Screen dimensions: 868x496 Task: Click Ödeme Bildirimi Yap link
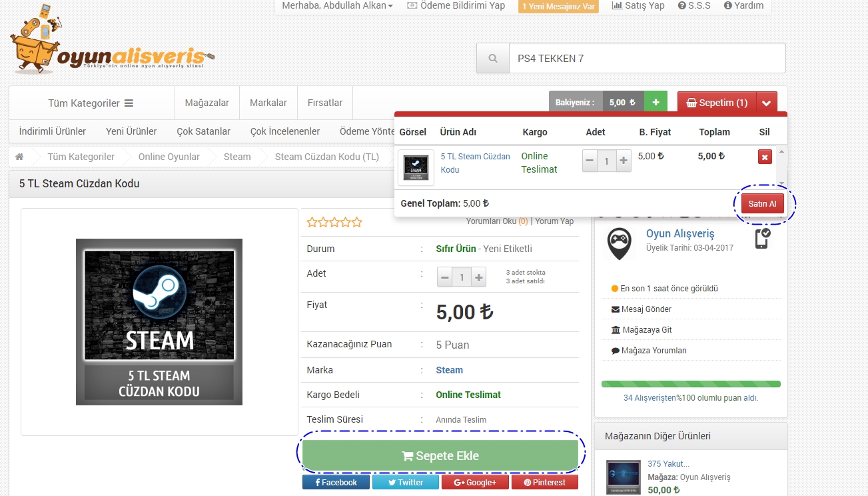[456, 5]
